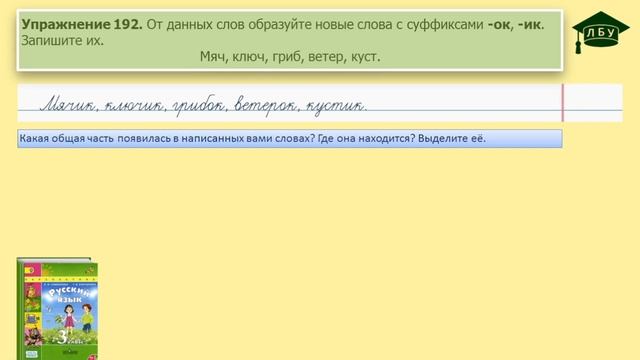Click the handwritten word "грибок"
Viewport: 640px width, 360px height.
point(198,106)
